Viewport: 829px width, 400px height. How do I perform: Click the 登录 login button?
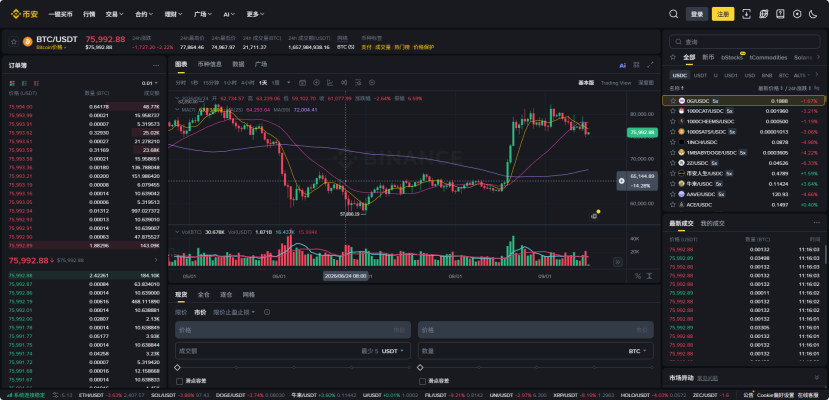click(x=697, y=14)
